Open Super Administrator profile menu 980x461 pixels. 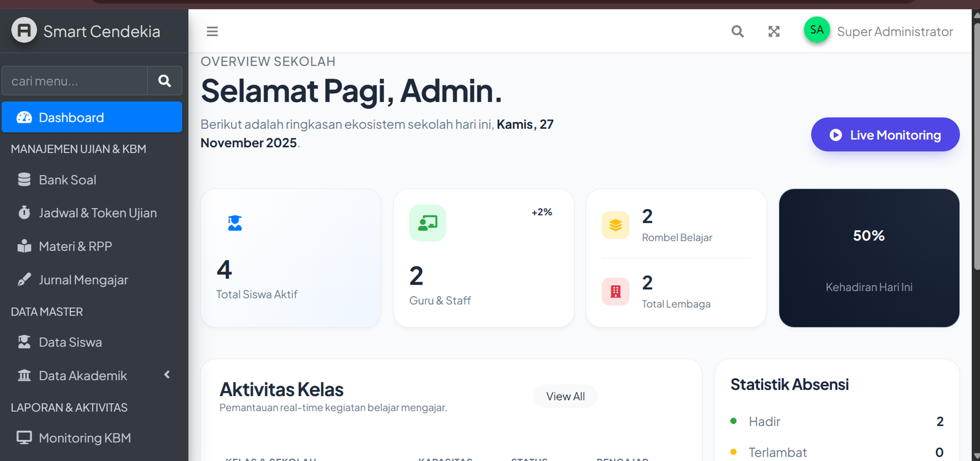pos(895,31)
